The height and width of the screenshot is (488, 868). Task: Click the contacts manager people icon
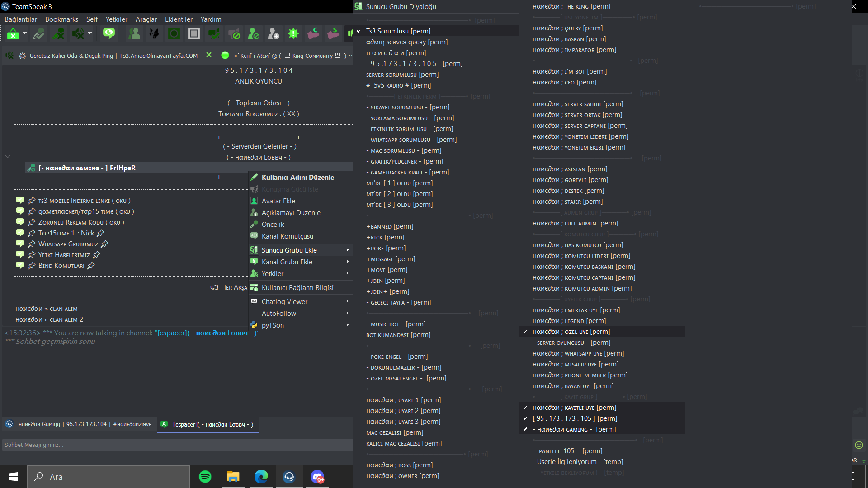(x=134, y=33)
